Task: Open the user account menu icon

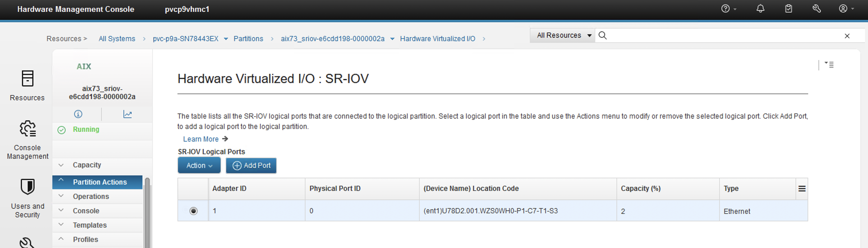Action: (x=846, y=9)
